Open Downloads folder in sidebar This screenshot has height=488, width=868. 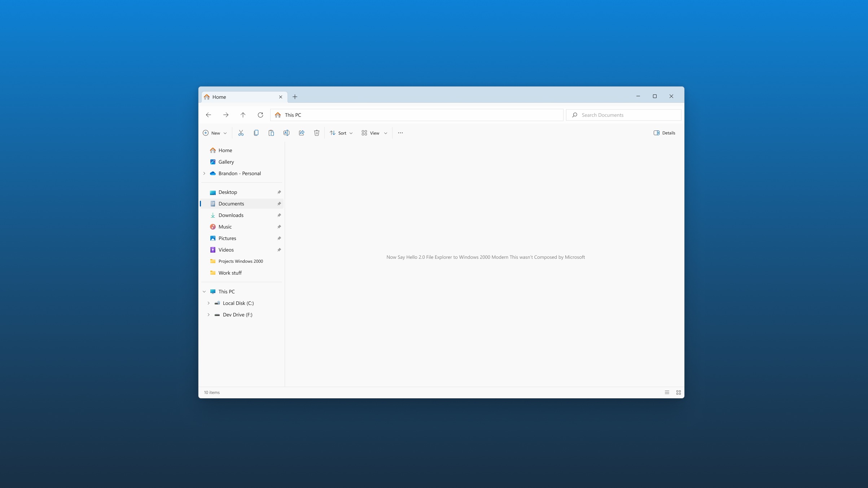click(231, 215)
